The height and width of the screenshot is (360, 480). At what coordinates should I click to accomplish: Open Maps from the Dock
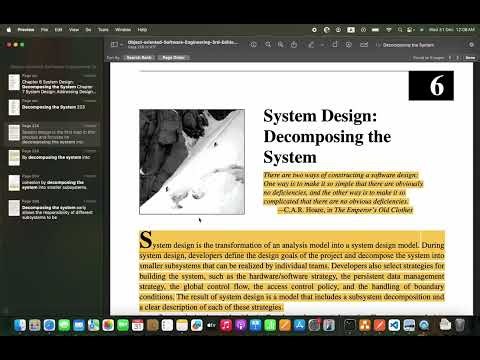(x=93, y=325)
